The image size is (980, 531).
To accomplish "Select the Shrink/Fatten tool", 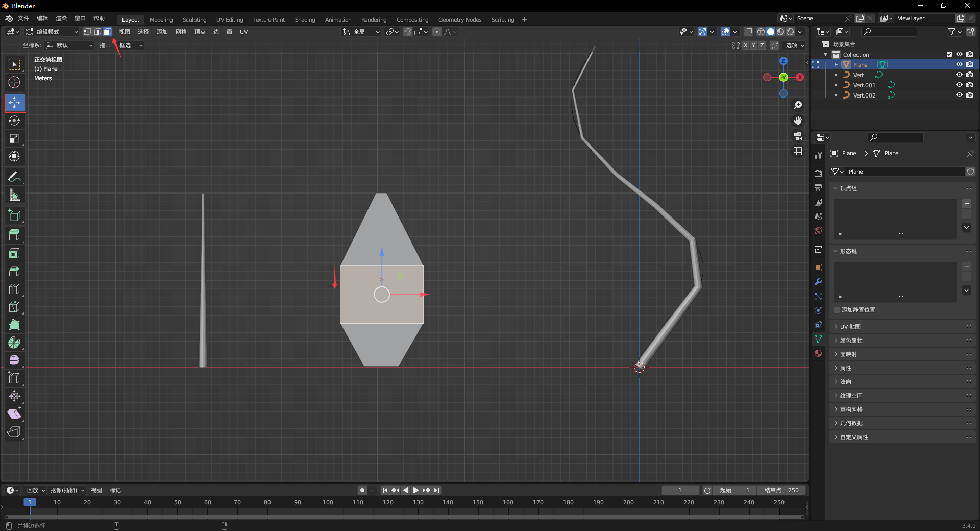I will pos(14,396).
